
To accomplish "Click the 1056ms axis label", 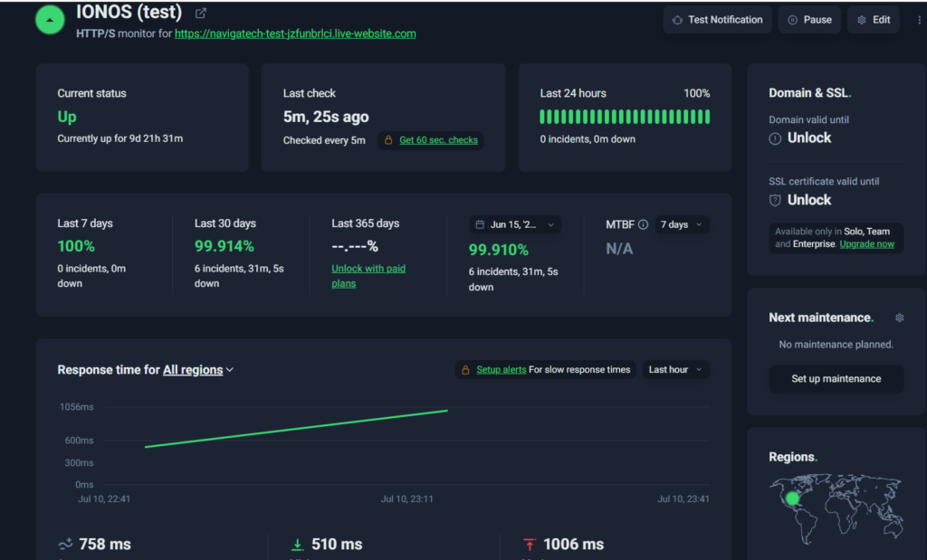I will 76,407.
